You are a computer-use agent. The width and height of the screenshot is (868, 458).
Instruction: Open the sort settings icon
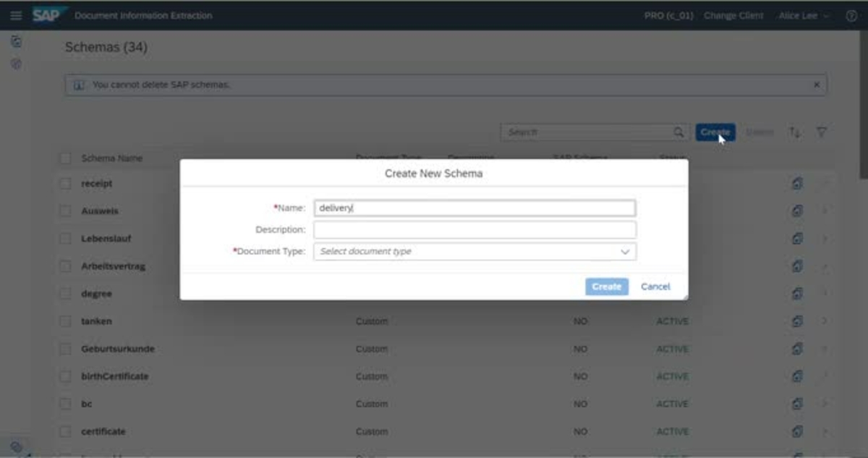(796, 132)
